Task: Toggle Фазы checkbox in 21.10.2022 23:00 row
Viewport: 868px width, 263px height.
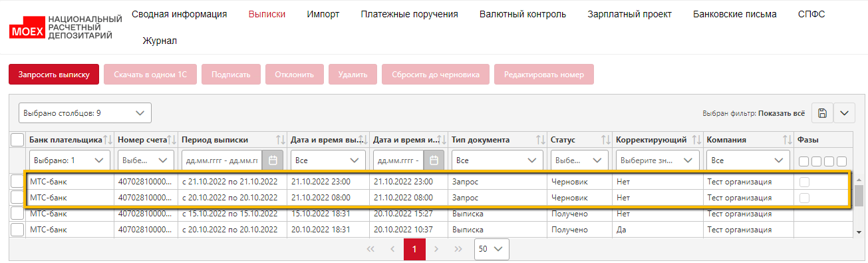Action: 805,182
